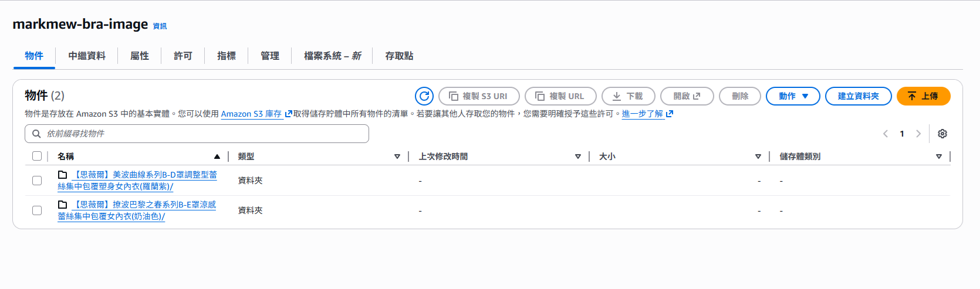Click the 物件 (2) section heading
The height and width of the screenshot is (289, 980).
pyautogui.click(x=45, y=96)
